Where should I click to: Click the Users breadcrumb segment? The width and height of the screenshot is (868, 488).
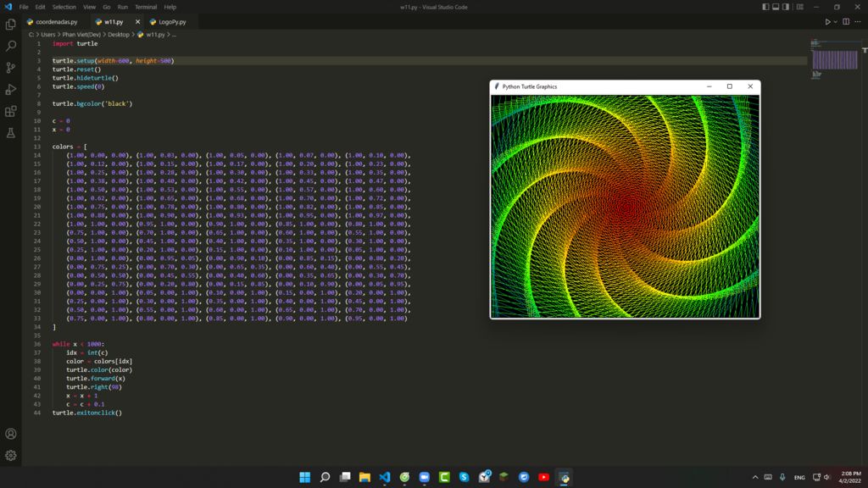[x=48, y=34]
